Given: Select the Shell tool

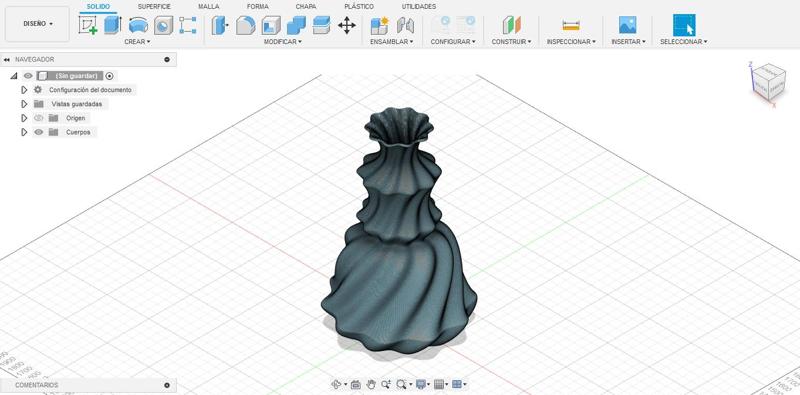Looking at the screenshot, I should (x=271, y=25).
